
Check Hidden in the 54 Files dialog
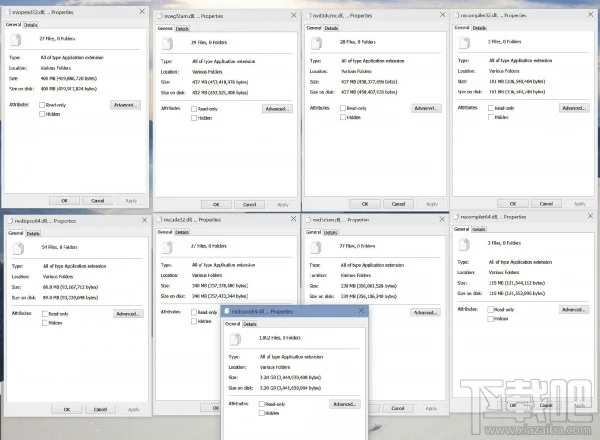click(x=41, y=323)
